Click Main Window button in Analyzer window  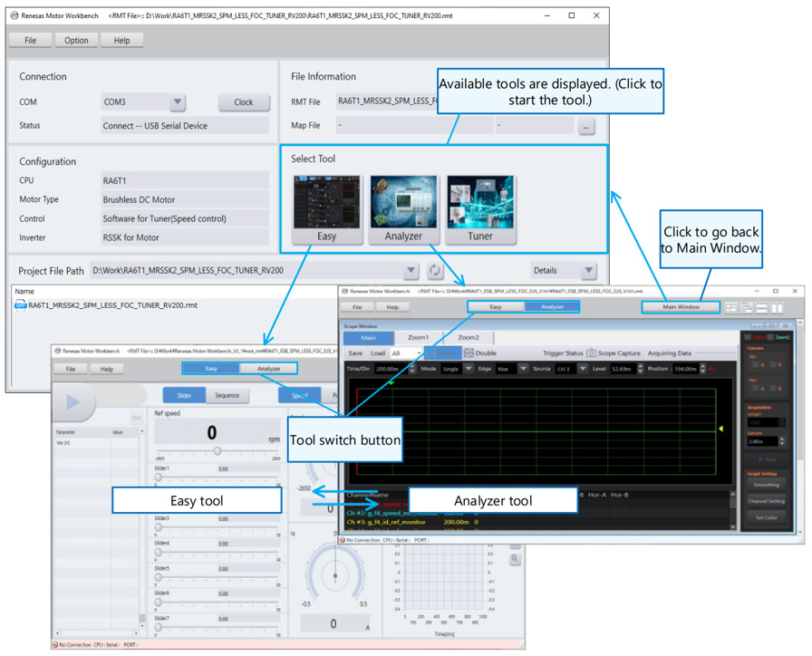tap(681, 307)
